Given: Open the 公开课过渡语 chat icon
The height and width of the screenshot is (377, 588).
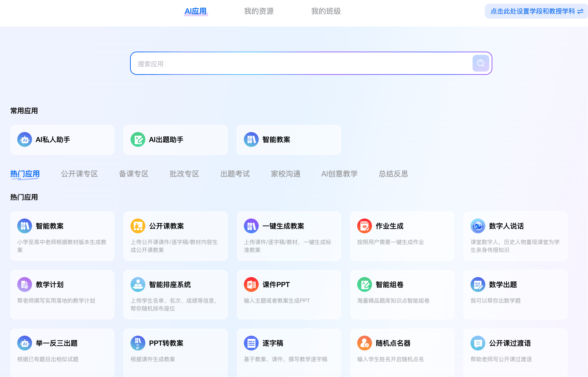Looking at the screenshot, I should (478, 343).
